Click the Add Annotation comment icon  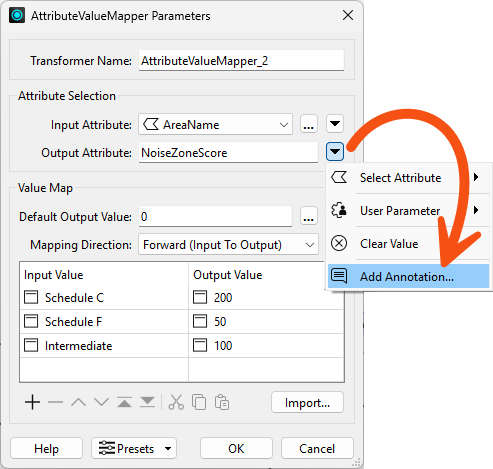pos(339,276)
